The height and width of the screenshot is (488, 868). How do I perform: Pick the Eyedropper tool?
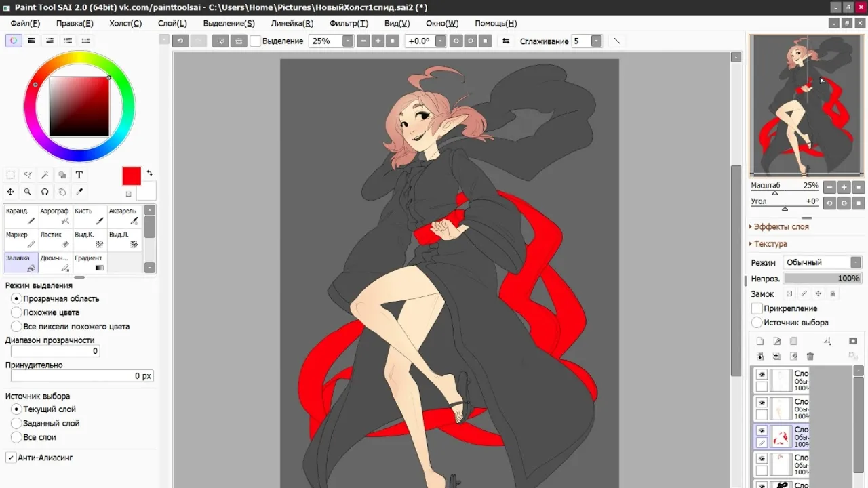coord(79,192)
